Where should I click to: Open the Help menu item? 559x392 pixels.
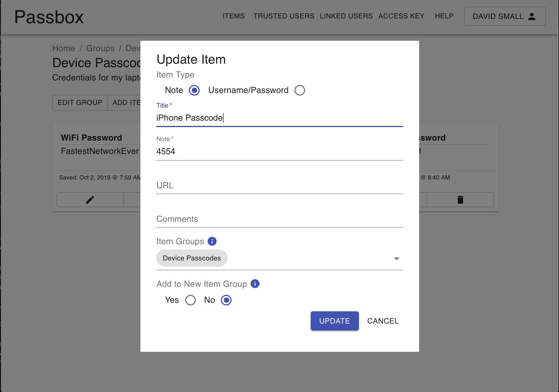pyautogui.click(x=444, y=16)
